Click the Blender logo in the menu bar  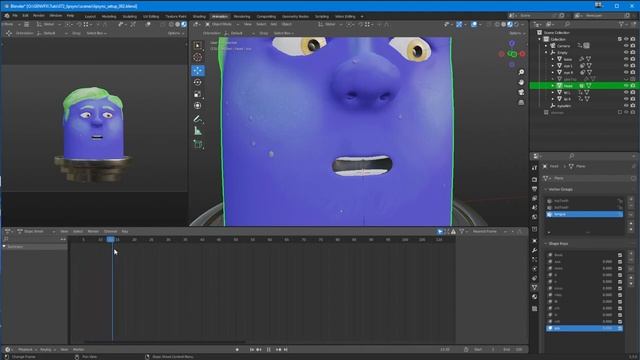tap(7, 16)
